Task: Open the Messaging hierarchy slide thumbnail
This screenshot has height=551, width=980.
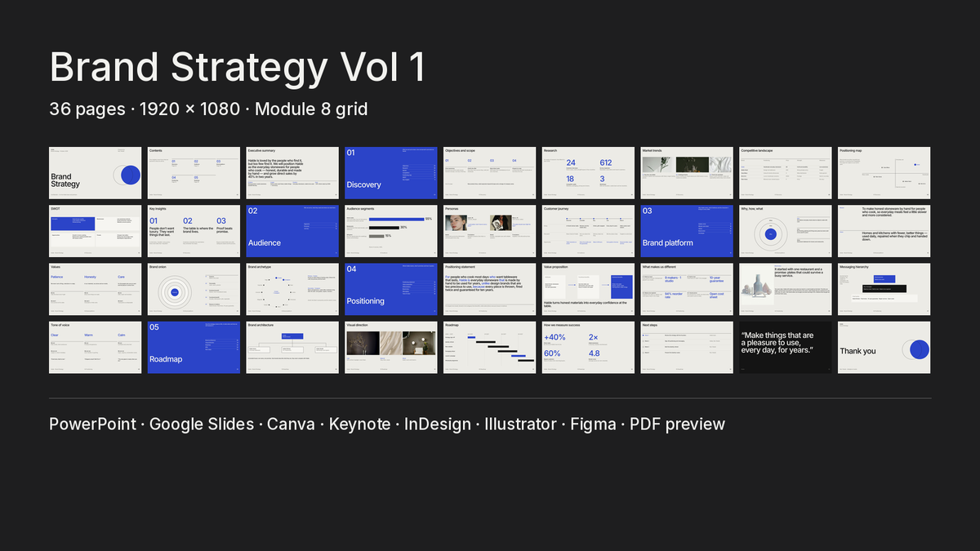Action: (884, 289)
